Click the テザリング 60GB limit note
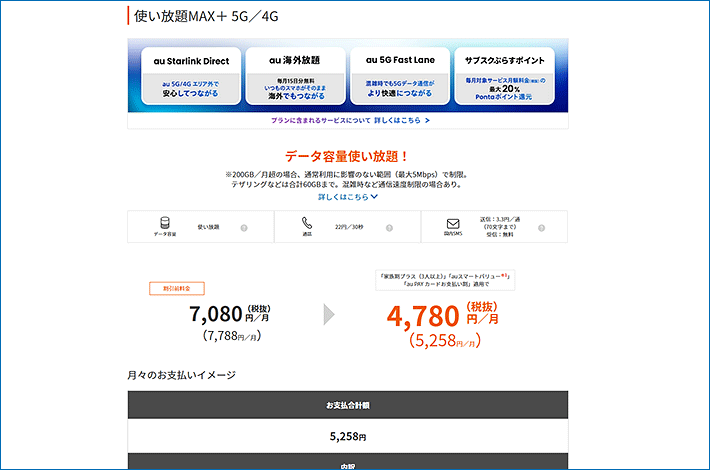 [347, 184]
